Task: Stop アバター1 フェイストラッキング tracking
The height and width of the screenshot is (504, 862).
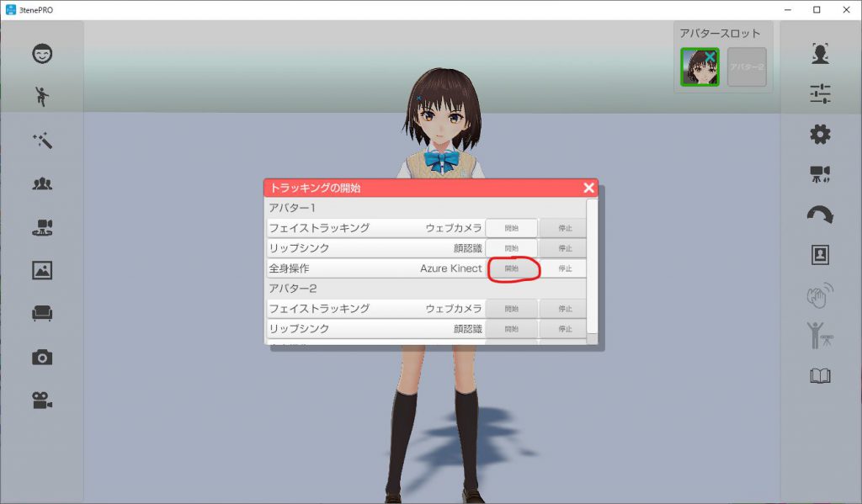Action: [565, 228]
